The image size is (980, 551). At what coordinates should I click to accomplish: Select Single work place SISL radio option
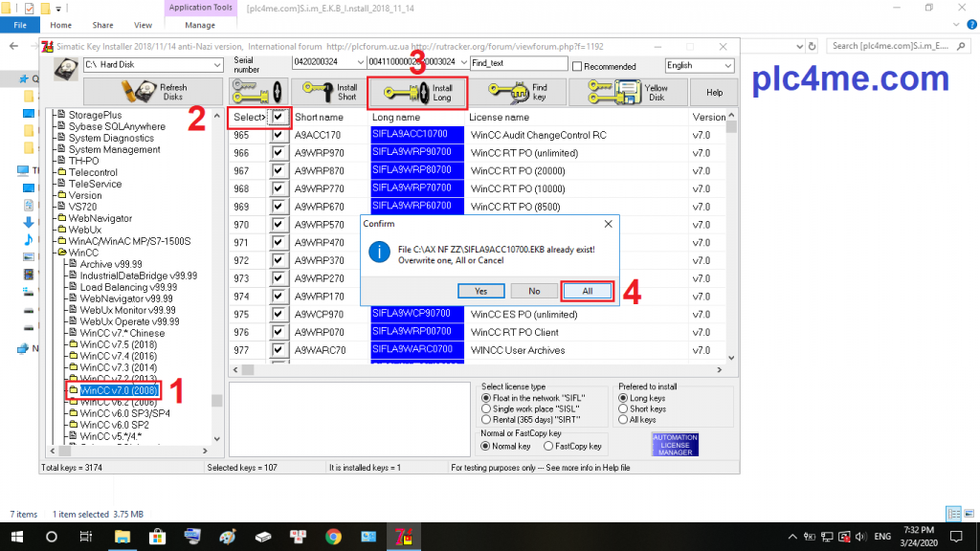pyautogui.click(x=487, y=408)
